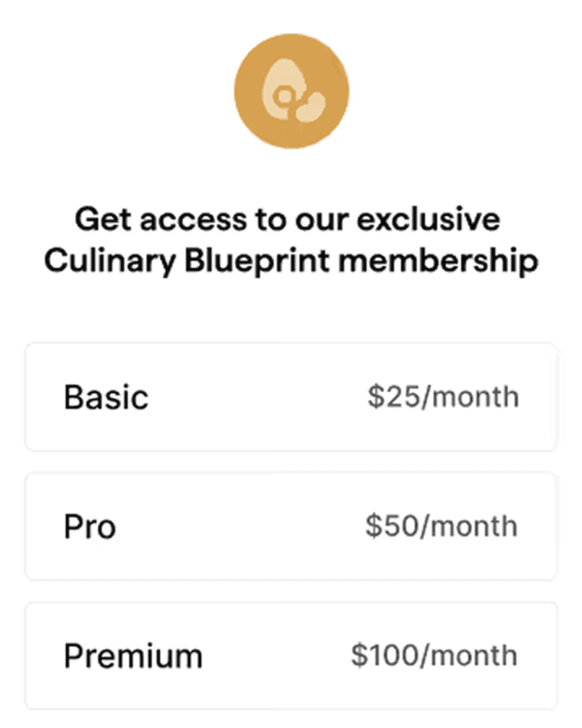Click the word "membership" in the heading

pos(438,260)
